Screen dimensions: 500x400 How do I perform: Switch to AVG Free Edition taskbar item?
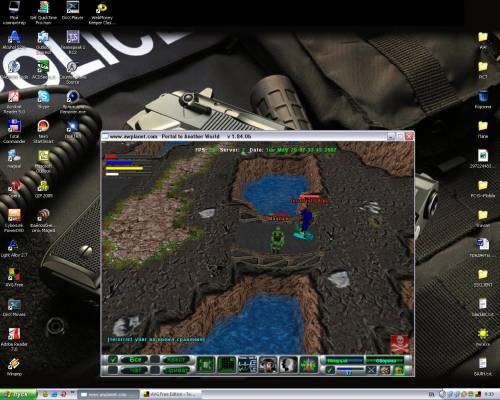pyautogui.click(x=171, y=394)
